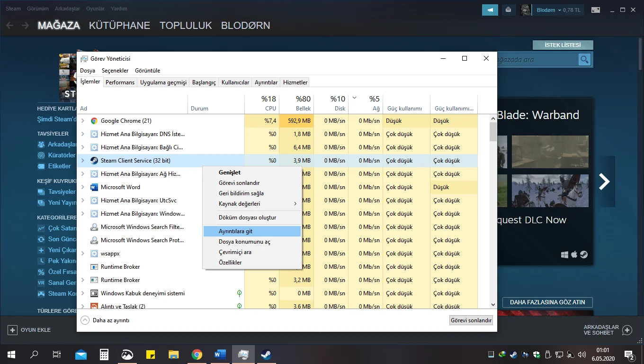Open the Steam inbox envelope icon
Screen dimensions: 644x364
[x=509, y=10]
